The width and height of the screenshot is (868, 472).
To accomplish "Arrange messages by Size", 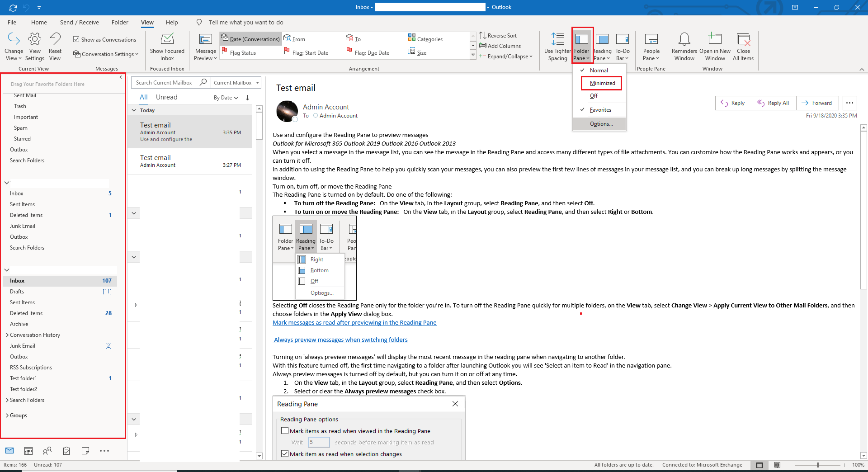I will click(417, 52).
